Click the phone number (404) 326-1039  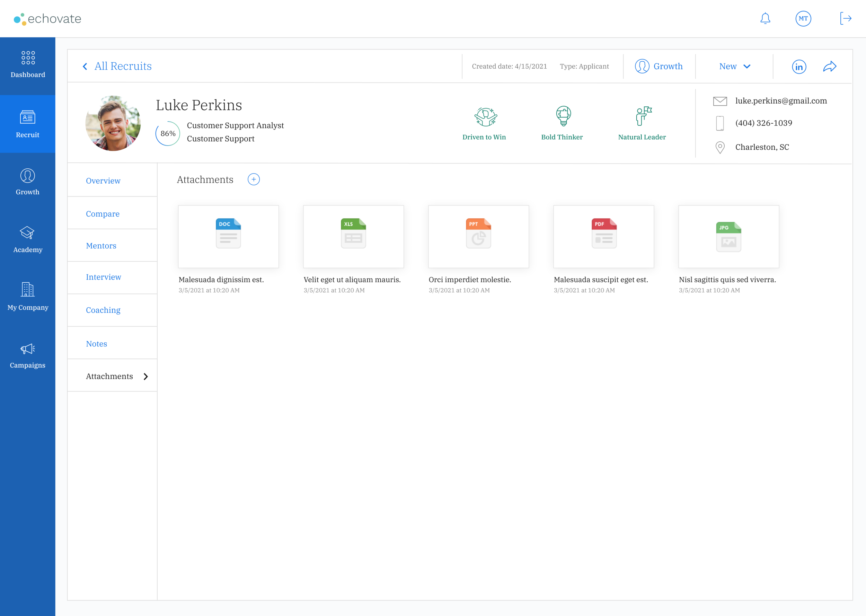point(763,123)
